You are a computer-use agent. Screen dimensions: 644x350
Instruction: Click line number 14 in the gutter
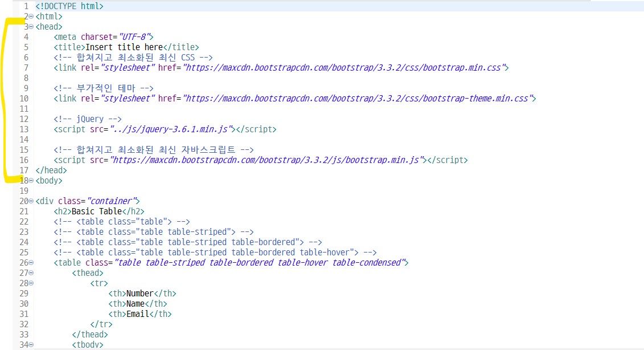coord(24,140)
